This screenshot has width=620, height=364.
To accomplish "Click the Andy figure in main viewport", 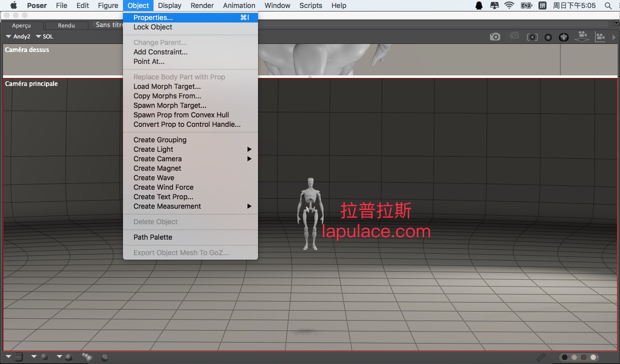I will (x=310, y=214).
